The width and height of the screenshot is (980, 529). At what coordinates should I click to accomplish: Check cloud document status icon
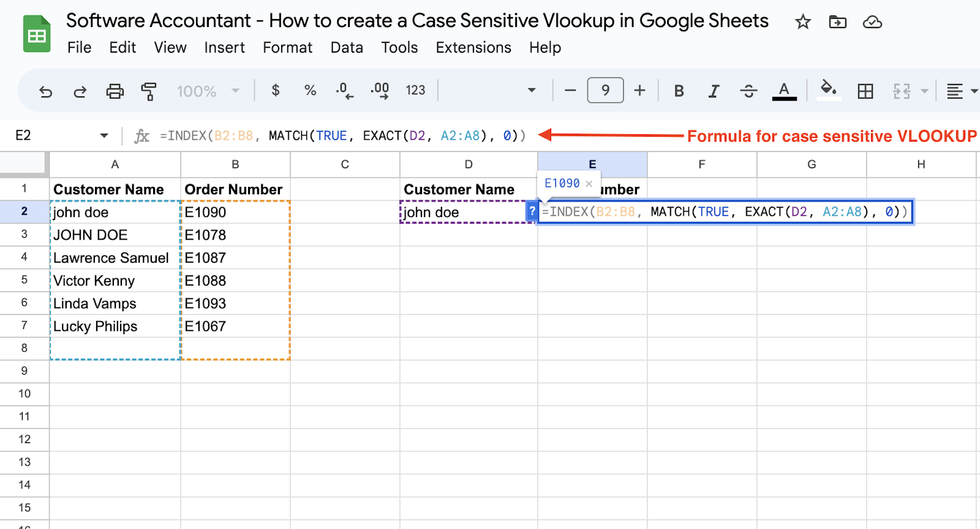(872, 22)
